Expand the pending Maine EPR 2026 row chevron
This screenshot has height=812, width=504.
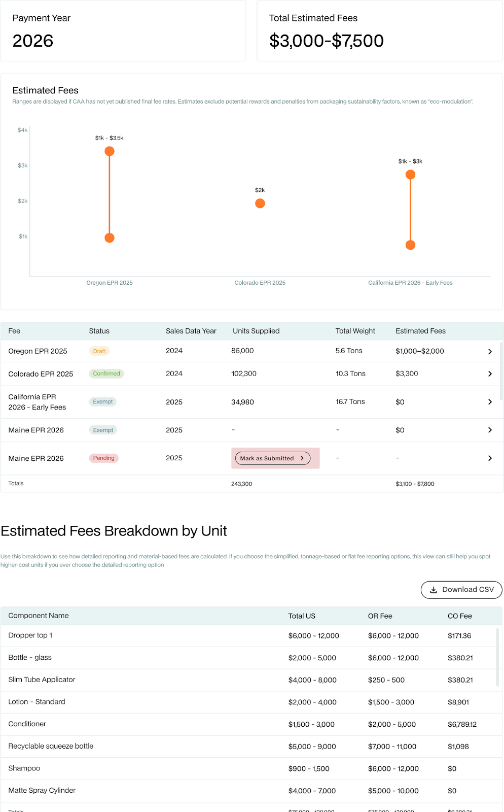pos(490,458)
